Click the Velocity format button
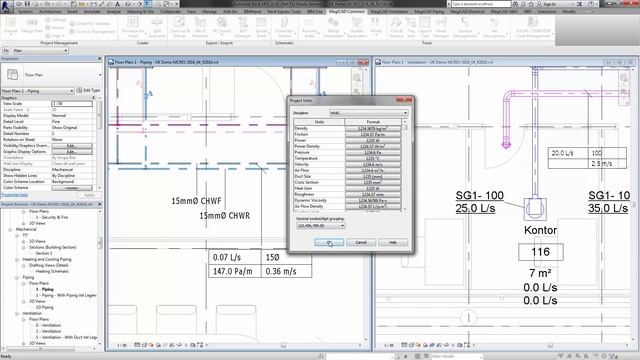Viewport: 640px width, 360px height. click(x=373, y=164)
